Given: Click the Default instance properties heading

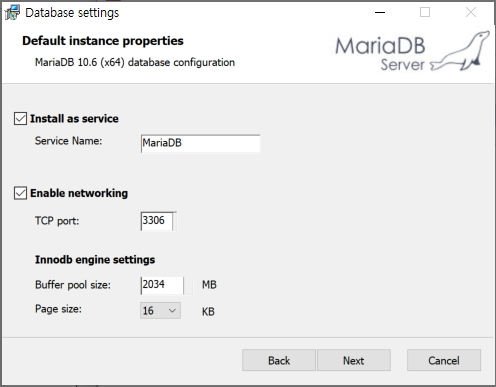Looking at the screenshot, I should tap(103, 41).
